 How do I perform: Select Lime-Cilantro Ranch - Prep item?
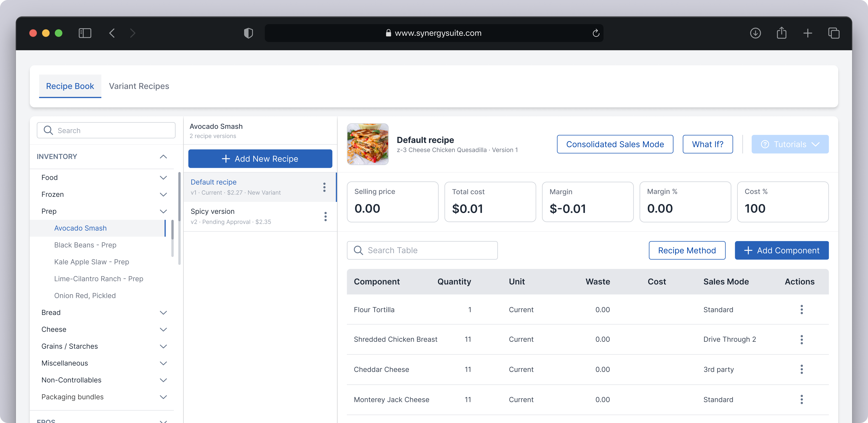98,279
